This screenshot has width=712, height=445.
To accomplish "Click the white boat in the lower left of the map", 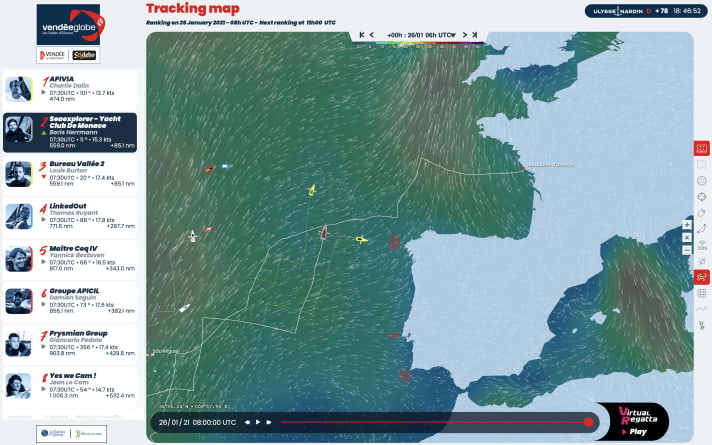I will (184, 308).
